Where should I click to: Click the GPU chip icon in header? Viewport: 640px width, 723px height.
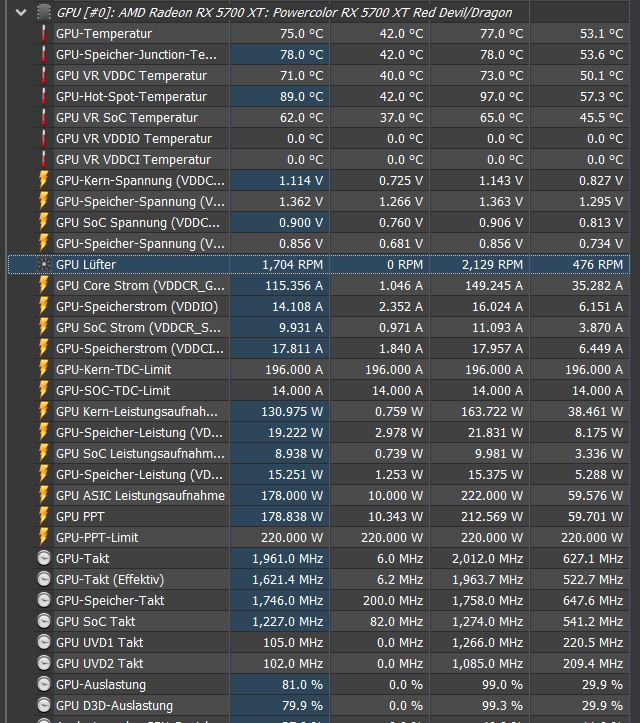pos(43,12)
